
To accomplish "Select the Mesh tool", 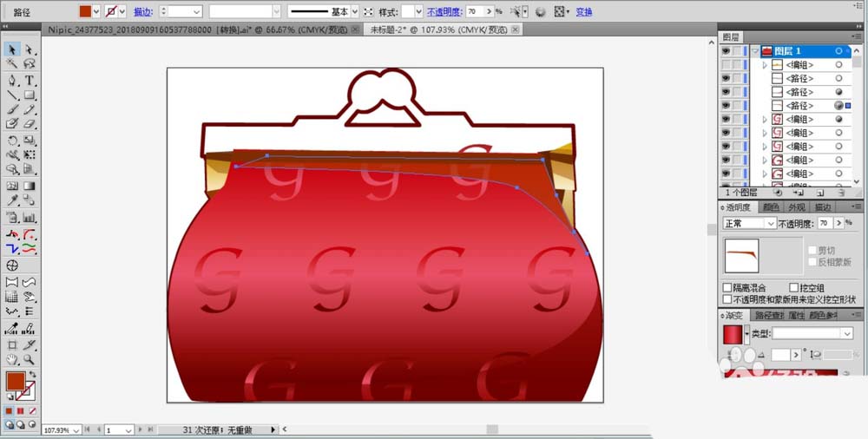I will click(x=12, y=186).
